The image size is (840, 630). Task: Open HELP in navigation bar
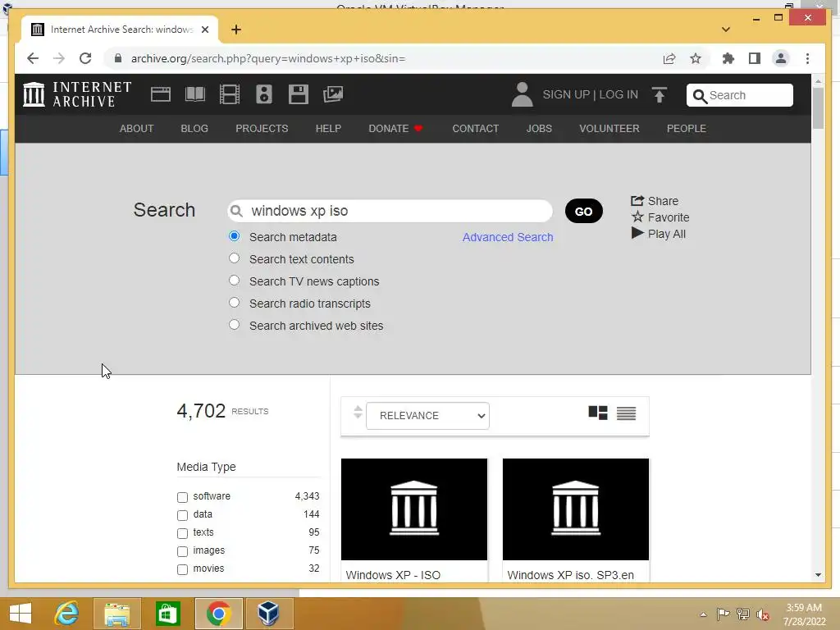(328, 129)
